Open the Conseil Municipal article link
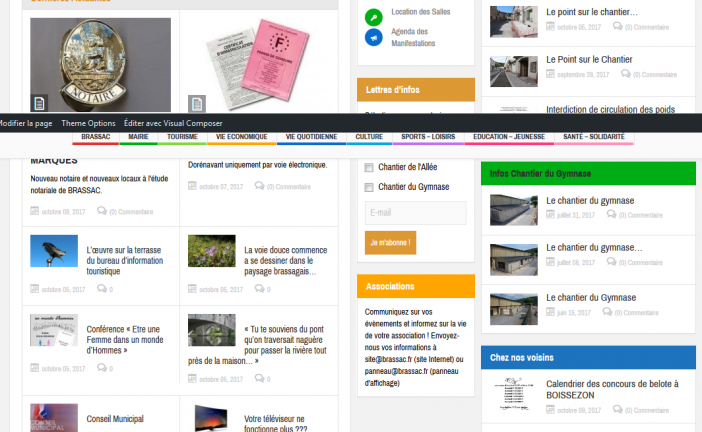The height and width of the screenshot is (432, 702). (x=115, y=419)
